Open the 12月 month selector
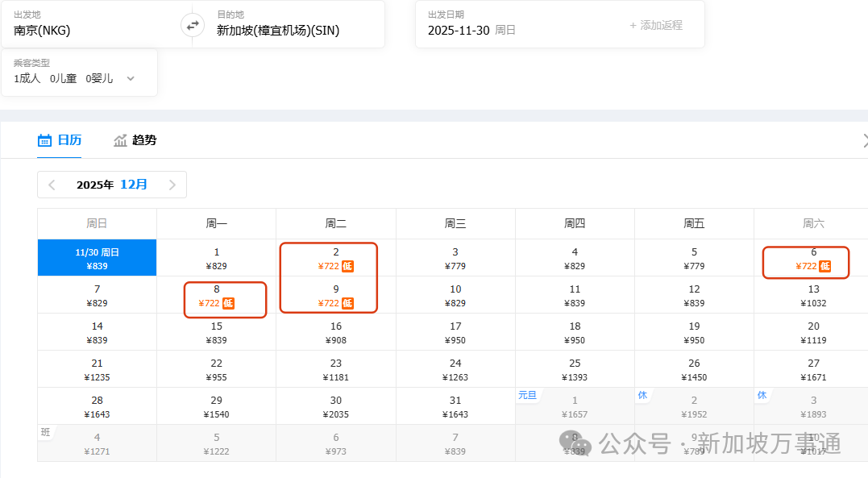 click(134, 185)
